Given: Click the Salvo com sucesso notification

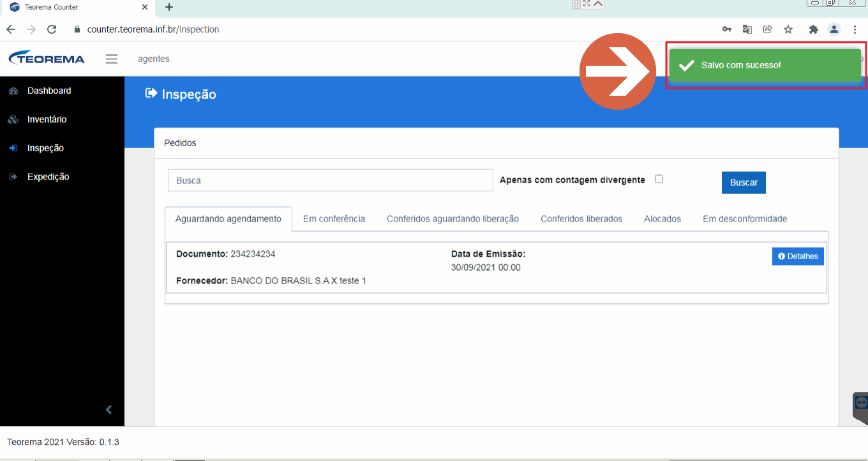Looking at the screenshot, I should (765, 66).
